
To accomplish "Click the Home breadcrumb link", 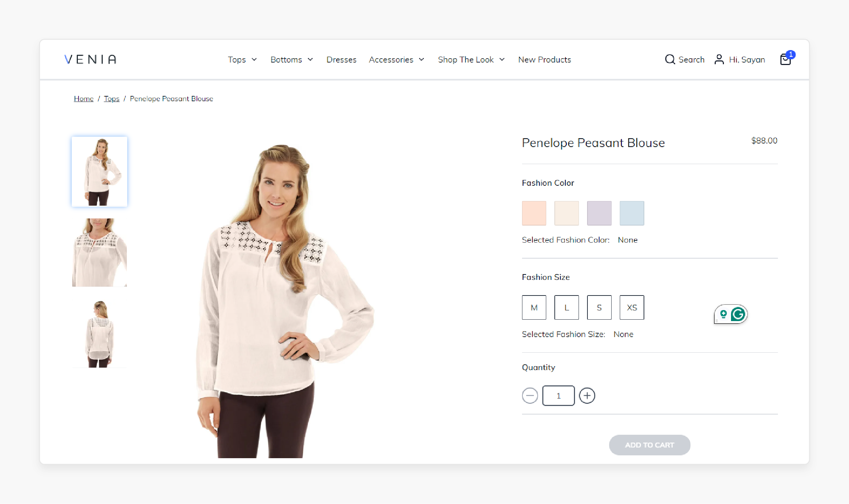I will (x=84, y=98).
